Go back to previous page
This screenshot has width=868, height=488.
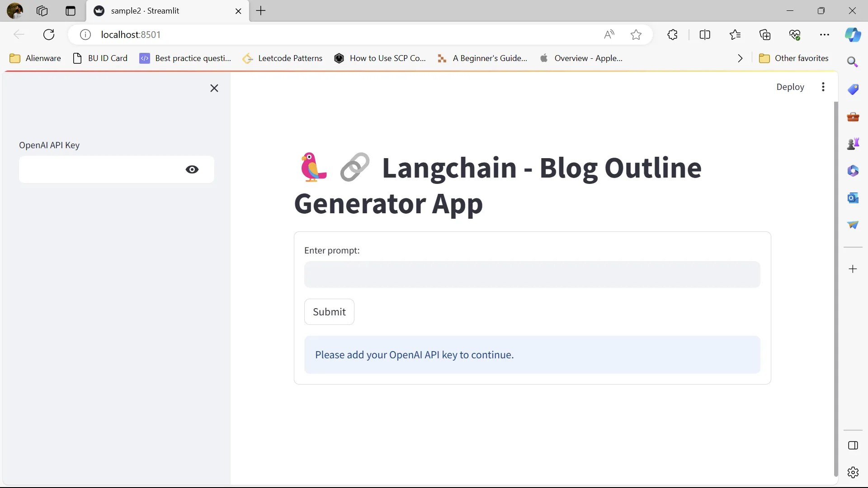point(19,35)
